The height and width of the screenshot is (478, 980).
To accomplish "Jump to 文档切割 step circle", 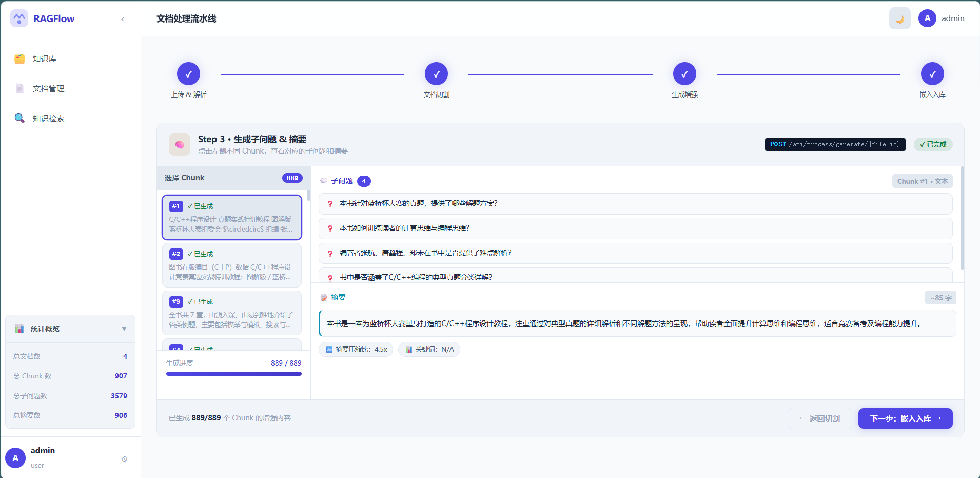I will pyautogui.click(x=436, y=74).
